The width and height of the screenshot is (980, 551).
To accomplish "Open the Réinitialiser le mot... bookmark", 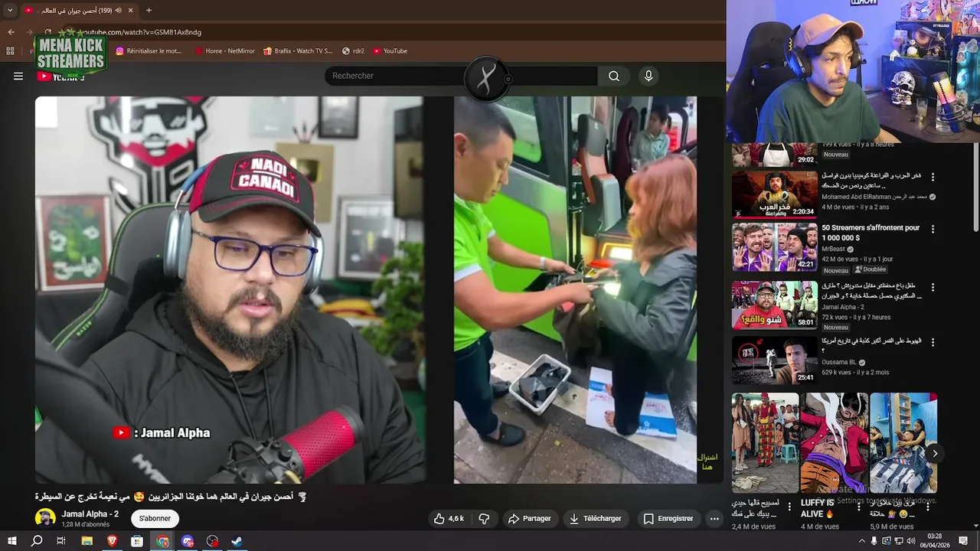I will click(149, 51).
